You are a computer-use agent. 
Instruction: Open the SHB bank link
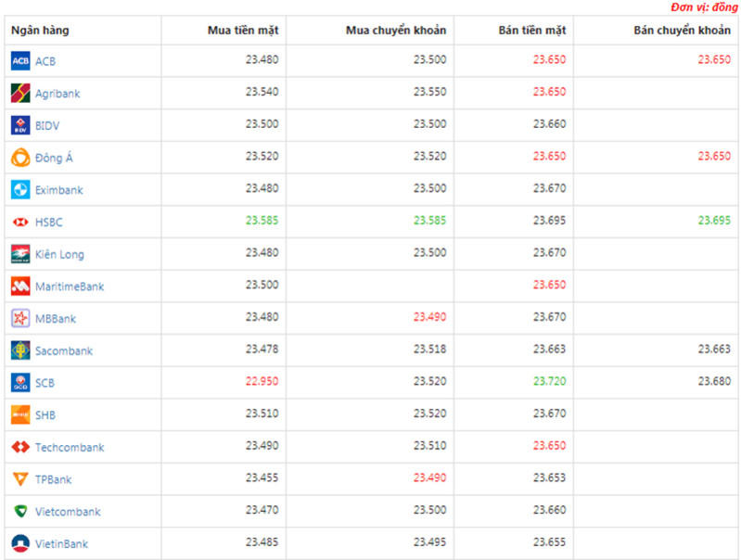point(45,415)
